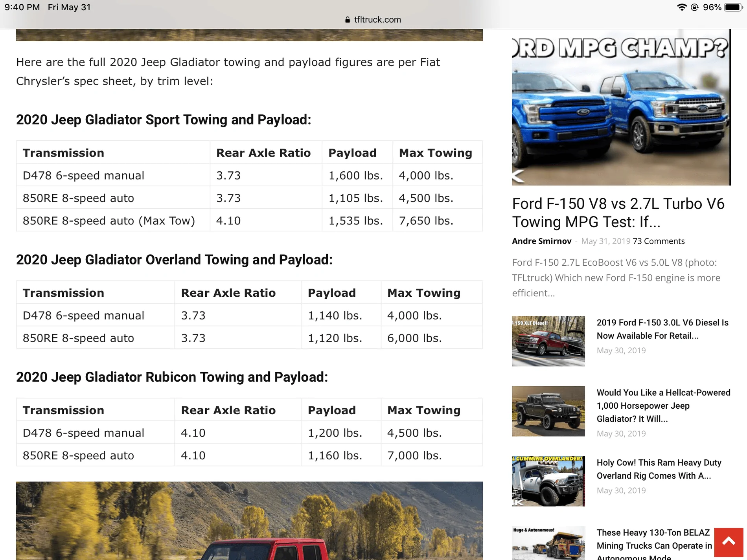Click the 1,120 lbs. Overland payload cell

(x=341, y=338)
